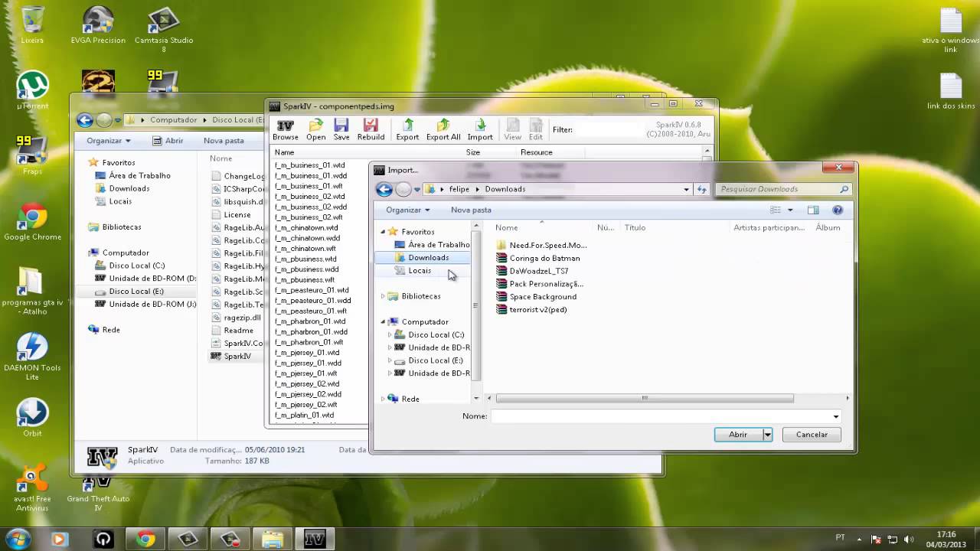The height and width of the screenshot is (551, 980).
Task: Expand Bibliotecas in Import dialog tree
Action: click(x=384, y=296)
